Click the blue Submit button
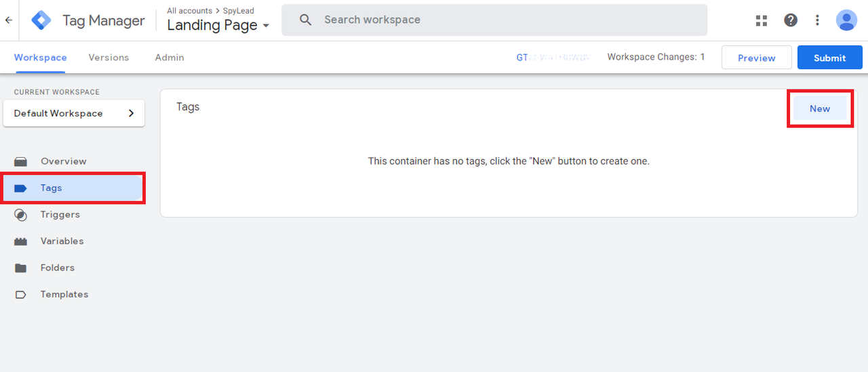The image size is (868, 372). (x=830, y=58)
